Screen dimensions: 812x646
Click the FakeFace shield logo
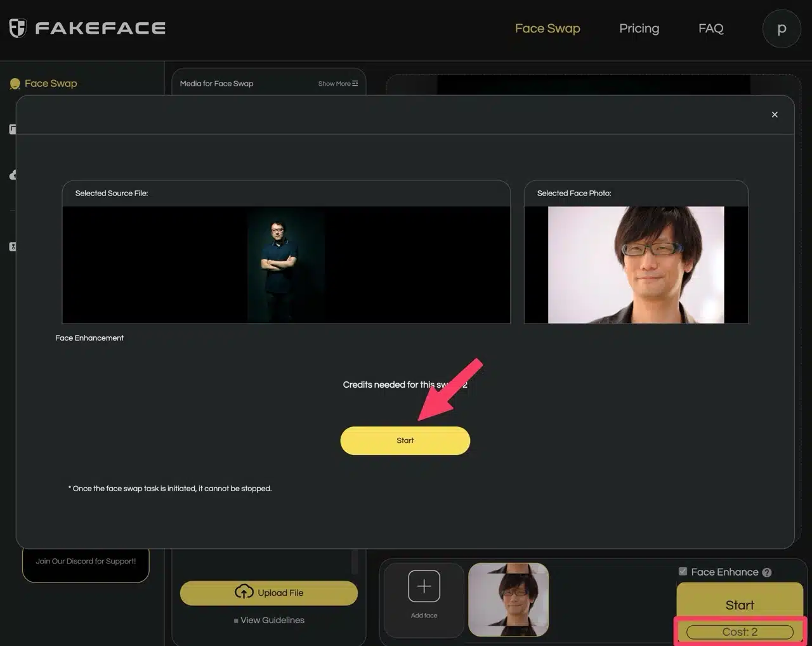click(x=18, y=28)
